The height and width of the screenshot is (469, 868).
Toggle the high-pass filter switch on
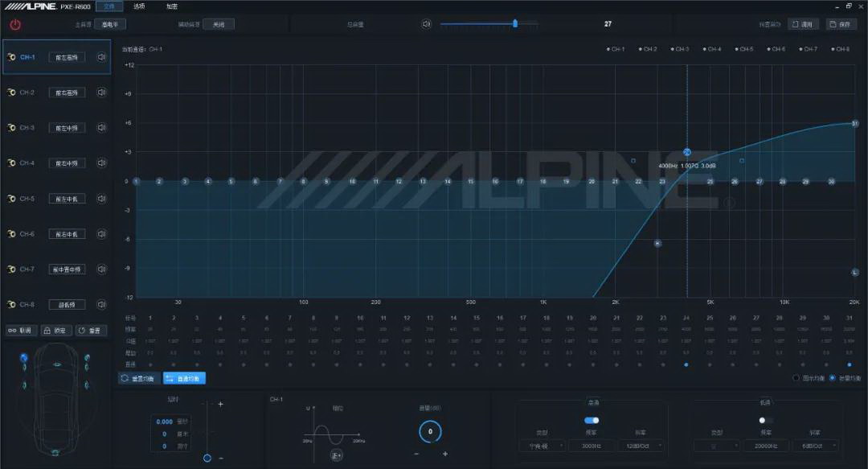pyautogui.click(x=592, y=420)
